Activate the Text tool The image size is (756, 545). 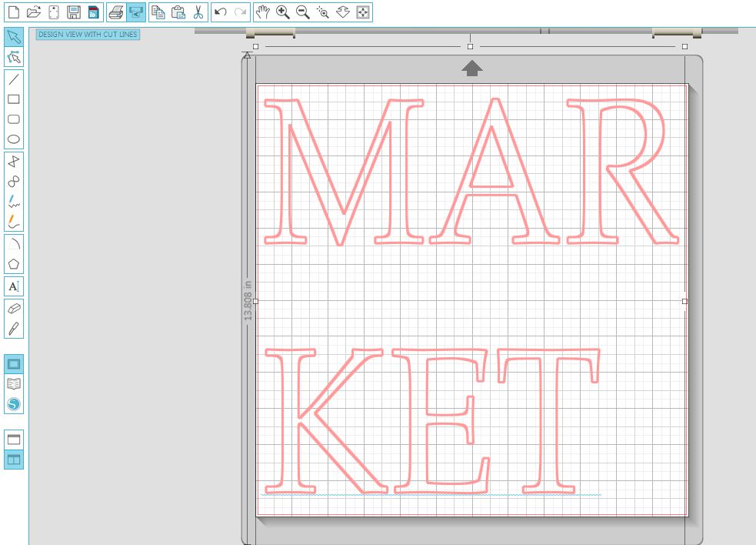14,286
